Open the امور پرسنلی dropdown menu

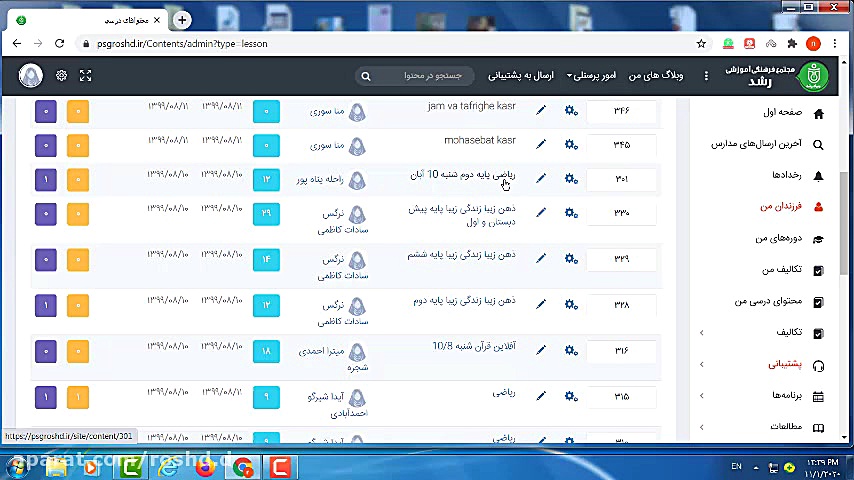coord(591,76)
